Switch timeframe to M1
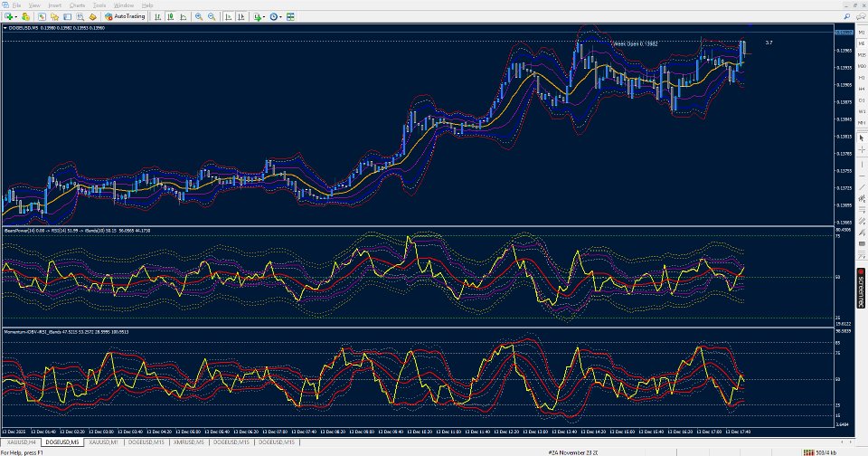Screen dimensions: 868x456 862,33
